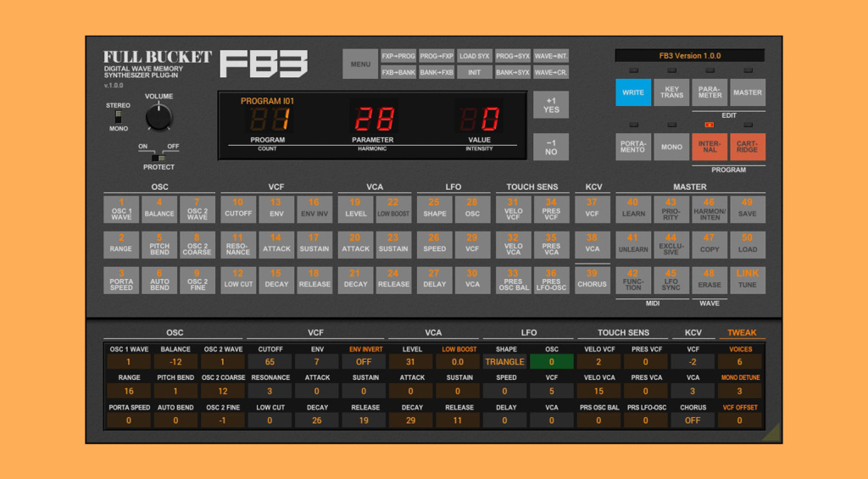This screenshot has width=868, height=479.
Task: Click the PROGRAM number LED display
Action: click(270, 119)
